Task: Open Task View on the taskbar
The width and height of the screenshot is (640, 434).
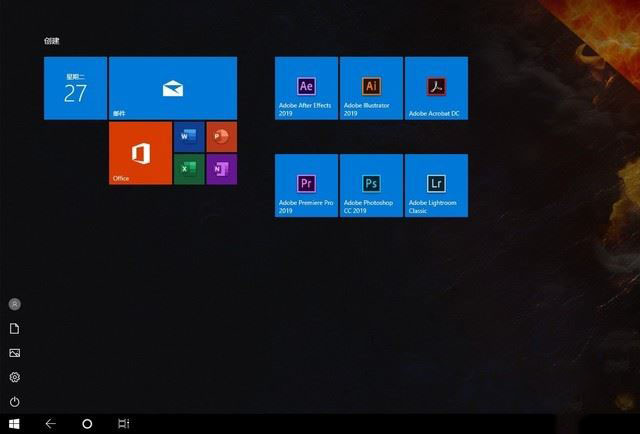Action: pyautogui.click(x=124, y=424)
